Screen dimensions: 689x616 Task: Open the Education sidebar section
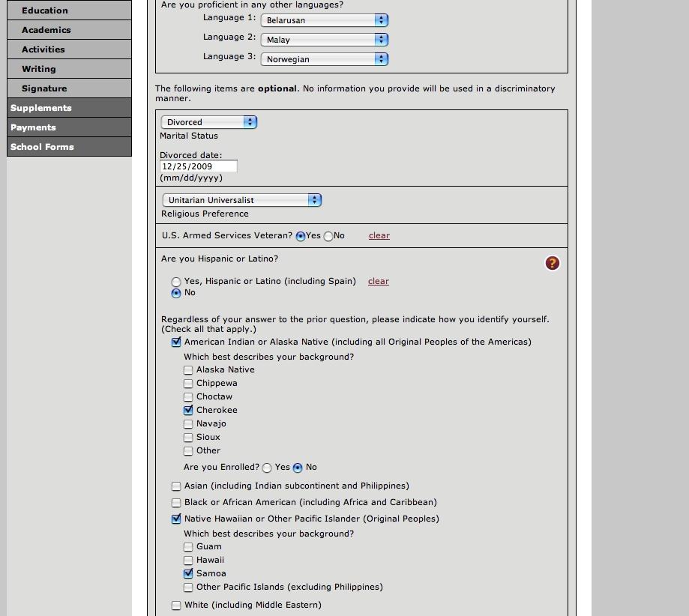pyautogui.click(x=69, y=10)
